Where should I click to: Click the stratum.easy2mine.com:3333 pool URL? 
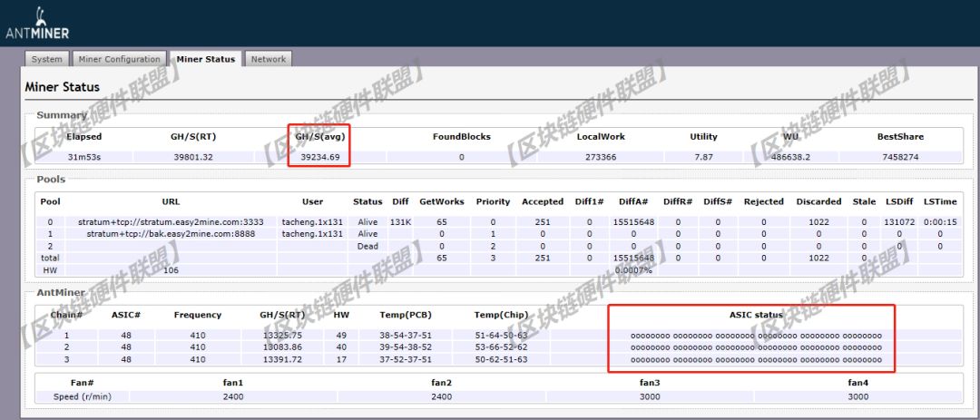coord(171,222)
